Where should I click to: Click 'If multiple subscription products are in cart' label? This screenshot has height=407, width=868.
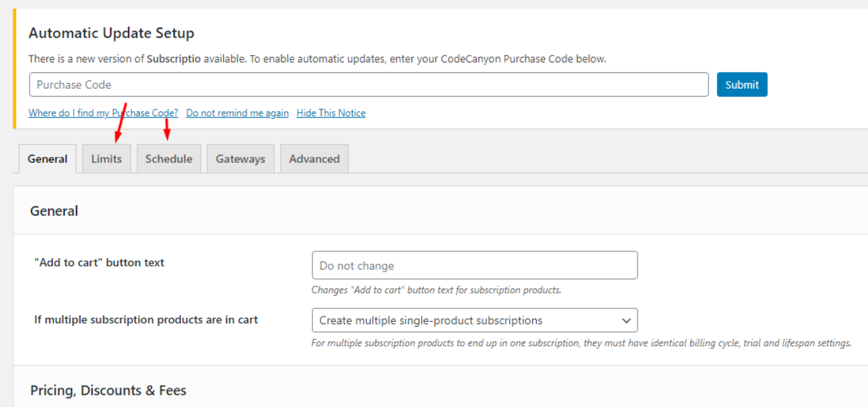pyautogui.click(x=146, y=320)
